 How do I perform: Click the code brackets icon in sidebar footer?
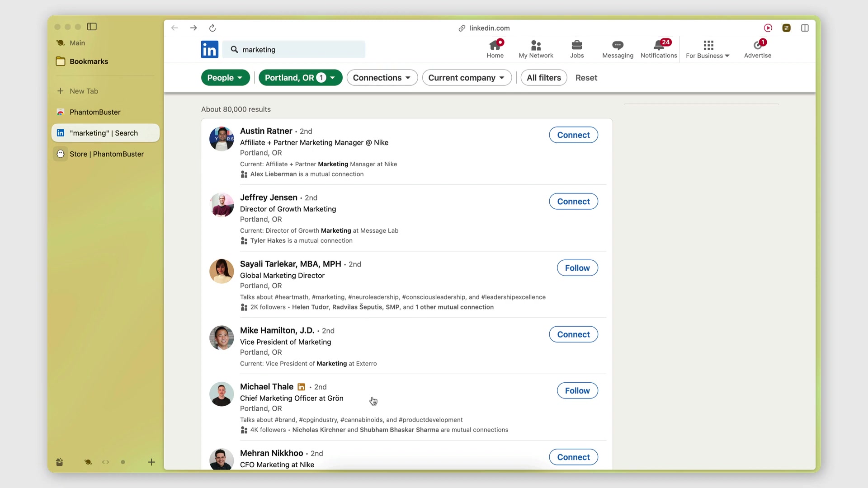pos(105,462)
